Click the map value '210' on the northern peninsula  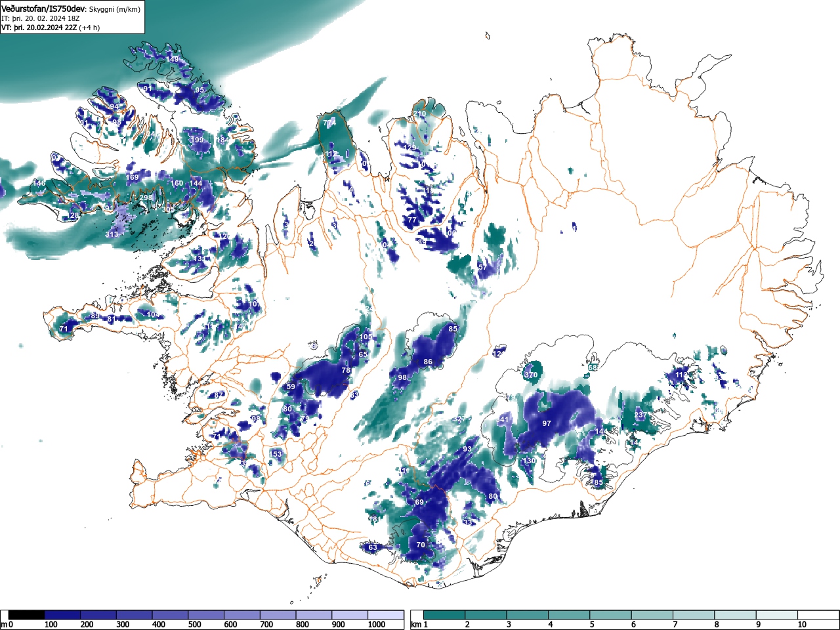coord(420,114)
